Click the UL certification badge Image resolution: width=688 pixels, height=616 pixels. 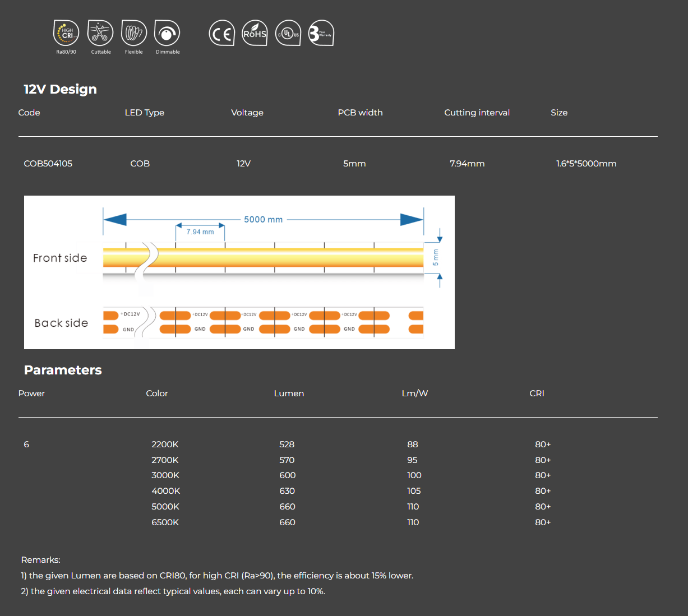pos(288,34)
